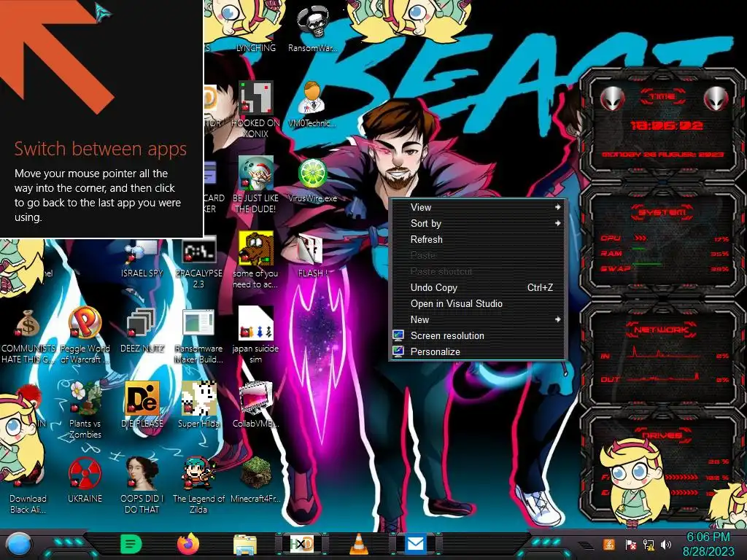Launch Firefox from the taskbar
Screen dimensions: 747x560
(187, 544)
